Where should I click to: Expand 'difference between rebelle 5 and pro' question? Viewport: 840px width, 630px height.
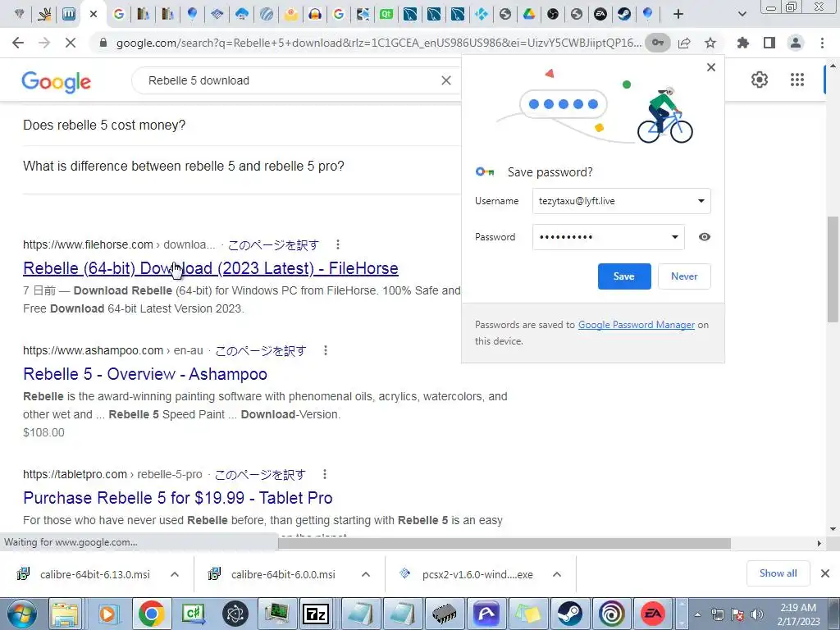click(x=242, y=166)
